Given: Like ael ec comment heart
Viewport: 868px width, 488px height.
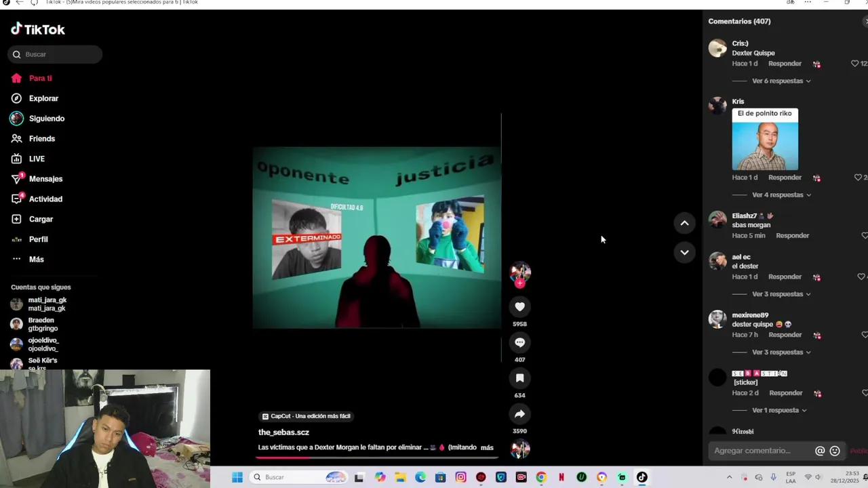Looking at the screenshot, I should coord(861,277).
